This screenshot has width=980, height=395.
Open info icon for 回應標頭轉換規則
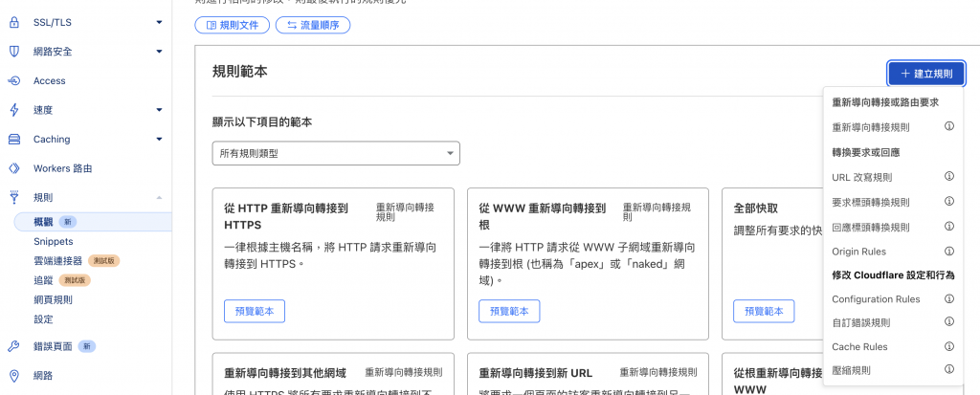[948, 227]
